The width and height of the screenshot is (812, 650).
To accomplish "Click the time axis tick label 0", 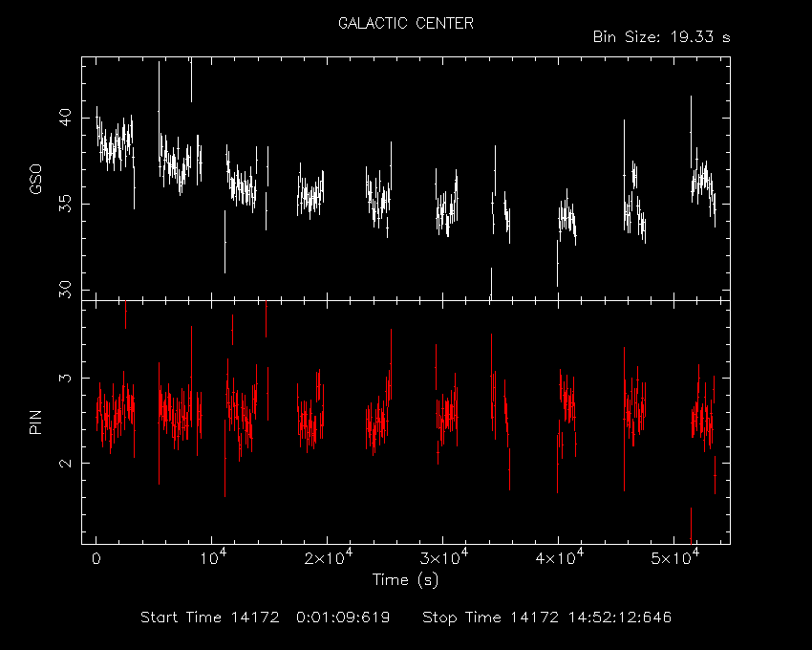I will point(96,559).
